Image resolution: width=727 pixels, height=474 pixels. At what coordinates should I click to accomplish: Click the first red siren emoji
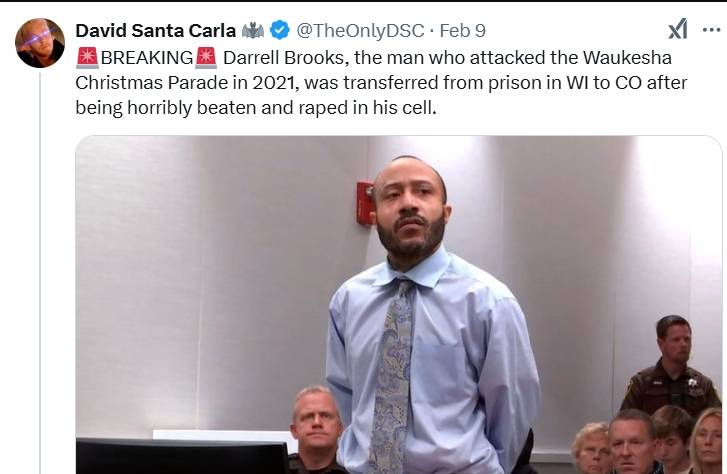[x=87, y=58]
